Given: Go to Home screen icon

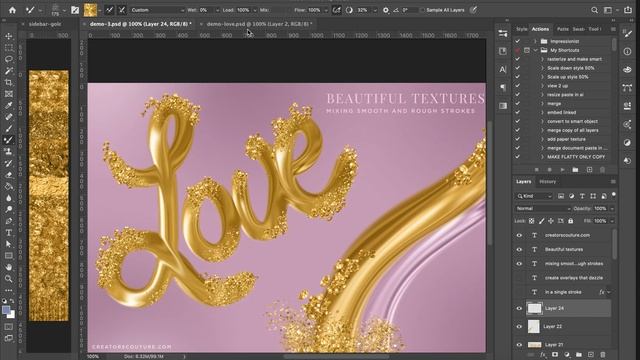Looking at the screenshot, I should [13, 10].
